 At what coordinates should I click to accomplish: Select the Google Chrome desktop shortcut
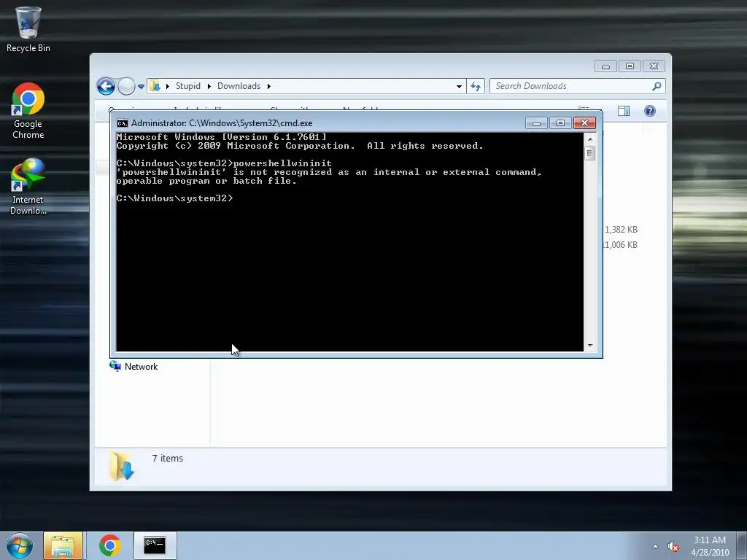28,111
